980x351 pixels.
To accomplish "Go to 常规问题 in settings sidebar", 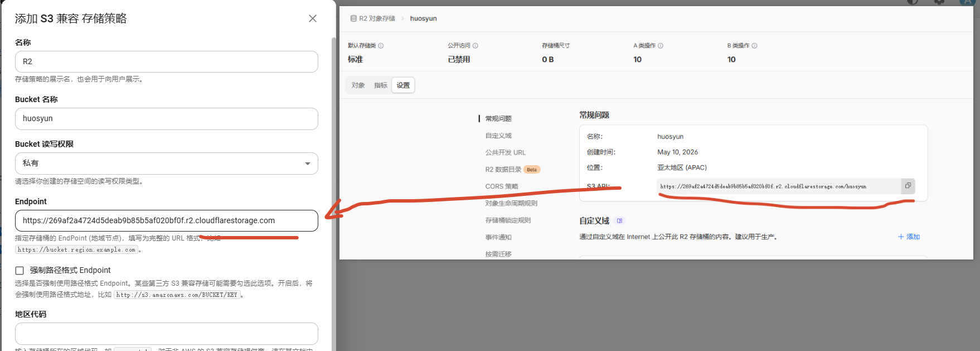I will 498,119.
